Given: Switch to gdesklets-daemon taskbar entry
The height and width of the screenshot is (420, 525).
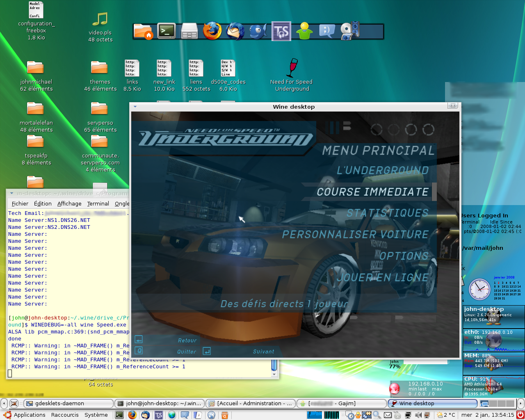Looking at the screenshot, I should click(68, 404).
